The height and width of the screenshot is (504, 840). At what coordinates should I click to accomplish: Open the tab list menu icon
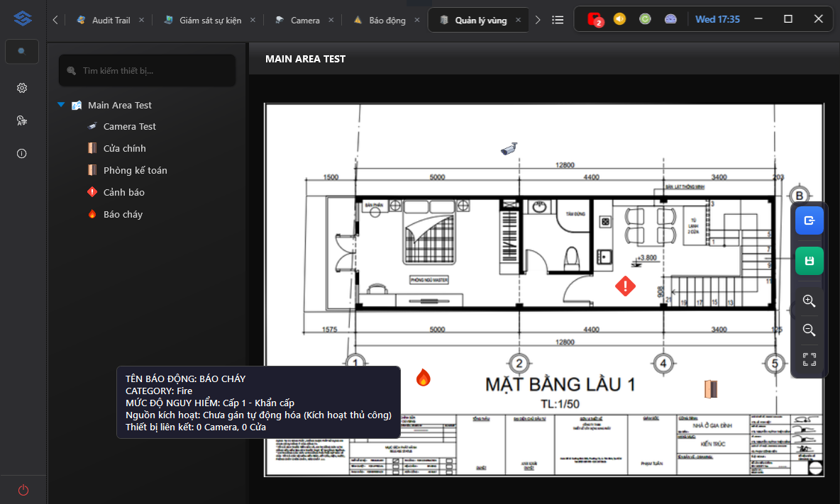point(558,20)
